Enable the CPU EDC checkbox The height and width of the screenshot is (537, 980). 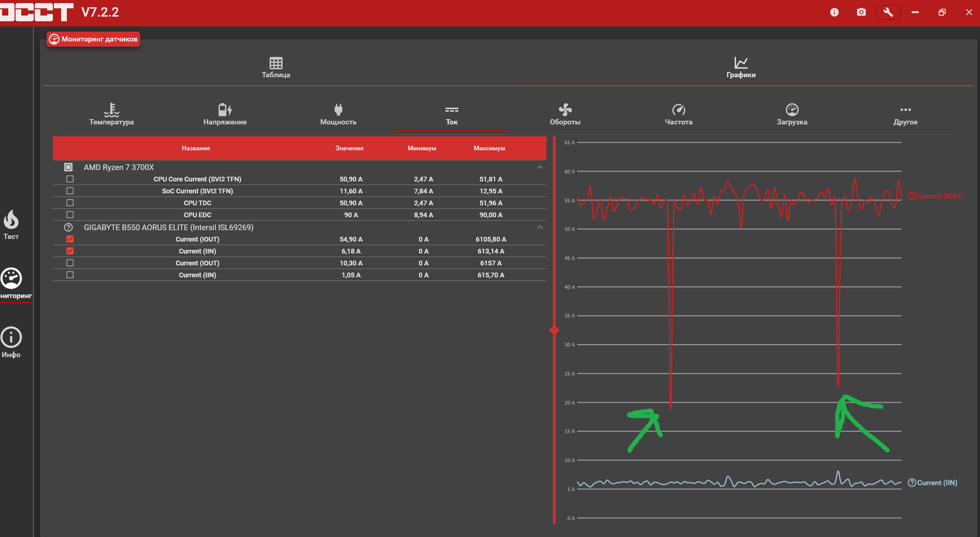coord(70,215)
